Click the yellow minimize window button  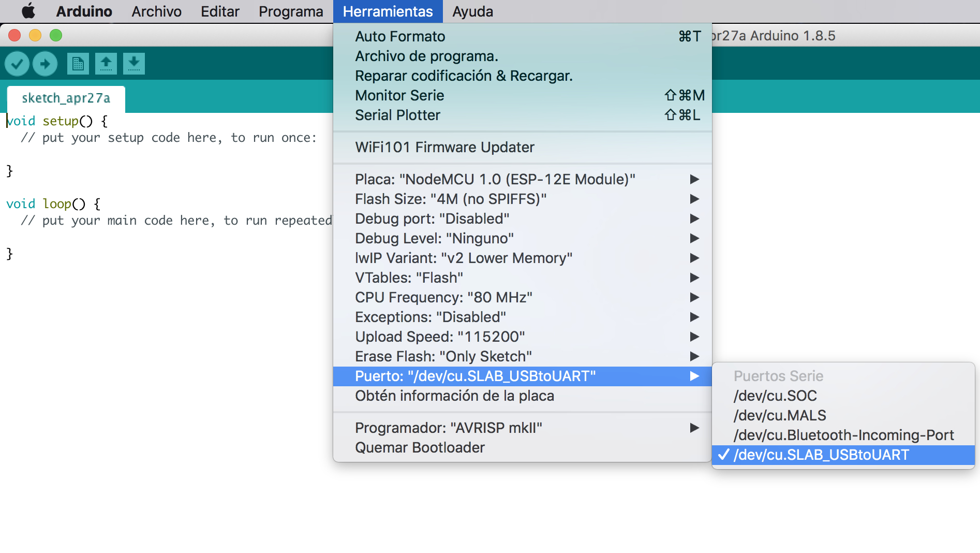tap(35, 35)
